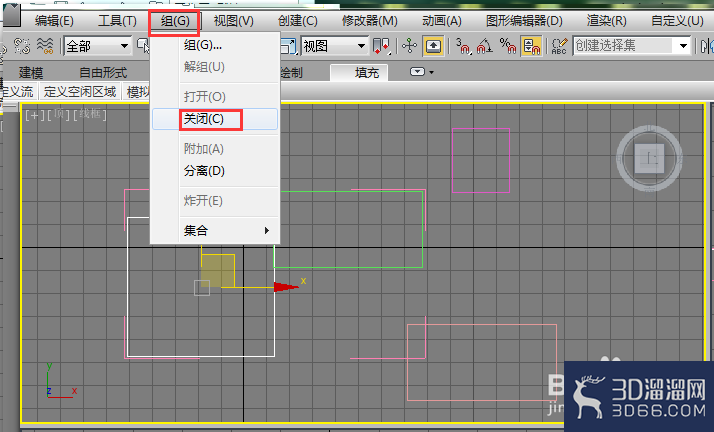Click the edit named selection sets icon
Viewport: 714px width, 432px height.
pyautogui.click(x=560, y=46)
